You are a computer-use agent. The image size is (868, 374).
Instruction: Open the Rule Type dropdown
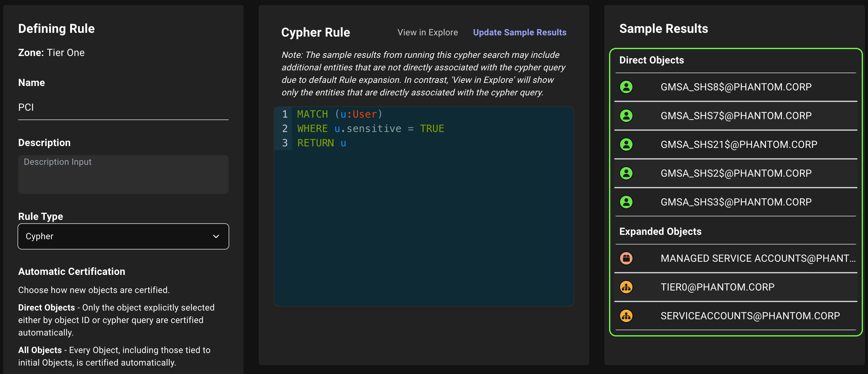pyautogui.click(x=123, y=236)
